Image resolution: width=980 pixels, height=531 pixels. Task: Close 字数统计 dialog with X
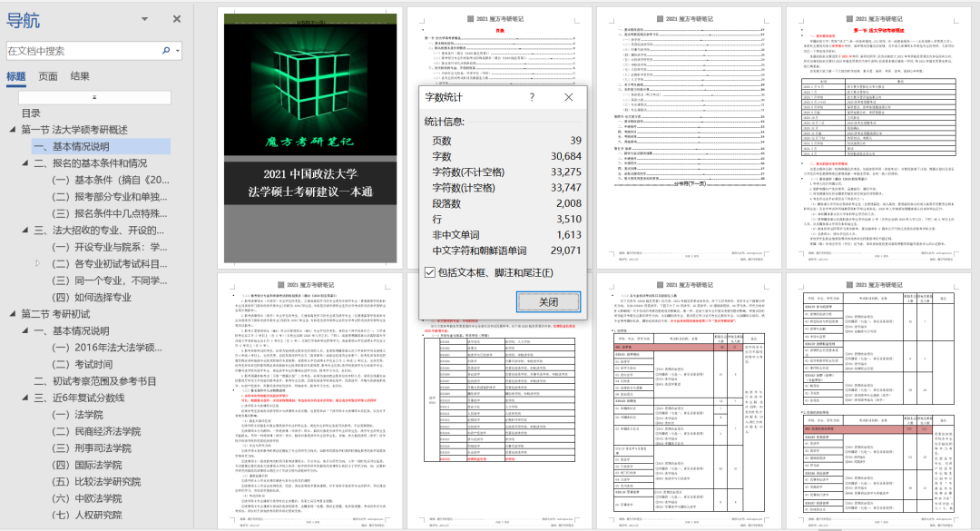tap(568, 97)
